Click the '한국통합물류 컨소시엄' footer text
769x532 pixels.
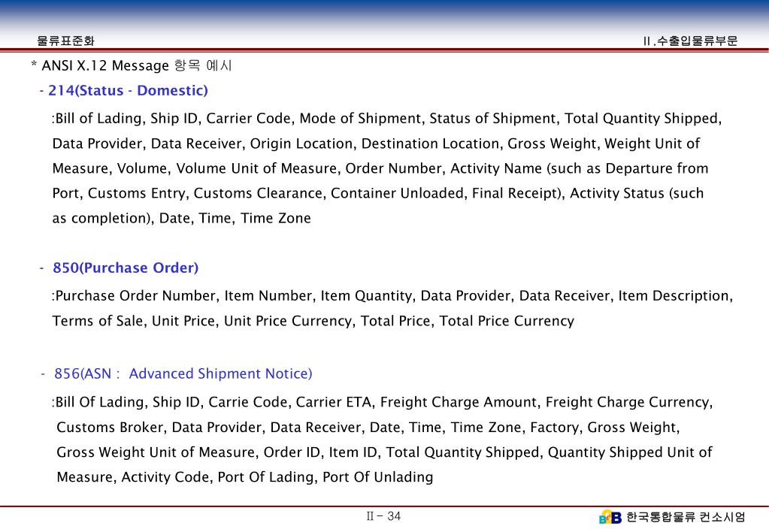click(686, 517)
